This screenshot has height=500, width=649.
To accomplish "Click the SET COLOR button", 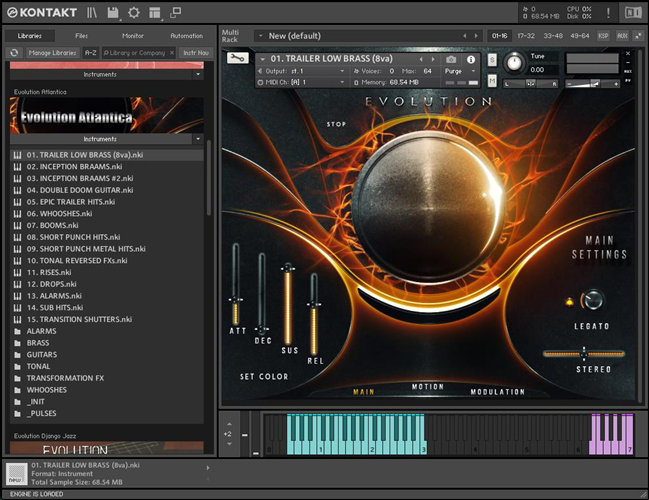I will tap(264, 377).
